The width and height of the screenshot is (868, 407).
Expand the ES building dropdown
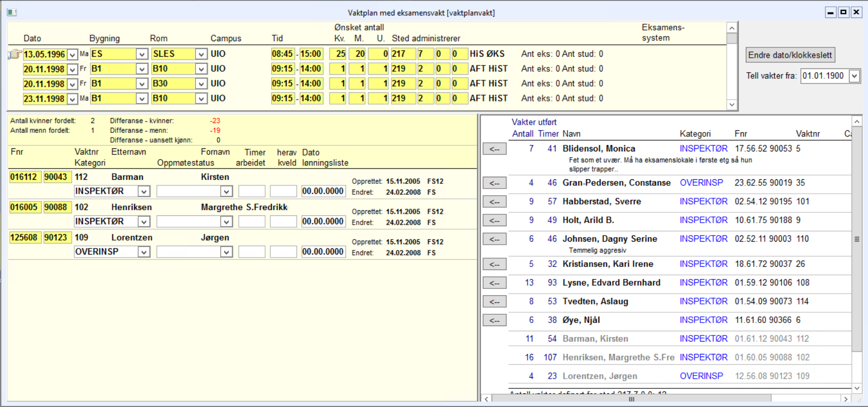pos(142,54)
